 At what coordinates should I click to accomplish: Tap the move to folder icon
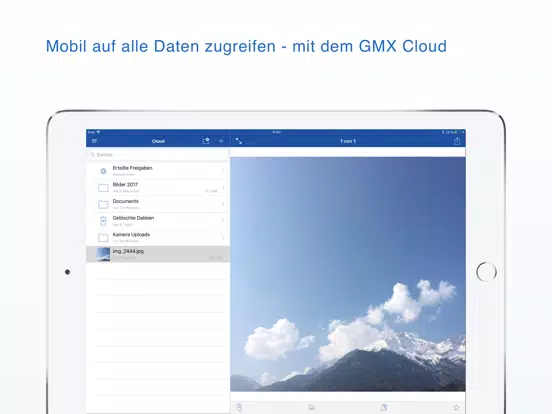click(x=312, y=407)
